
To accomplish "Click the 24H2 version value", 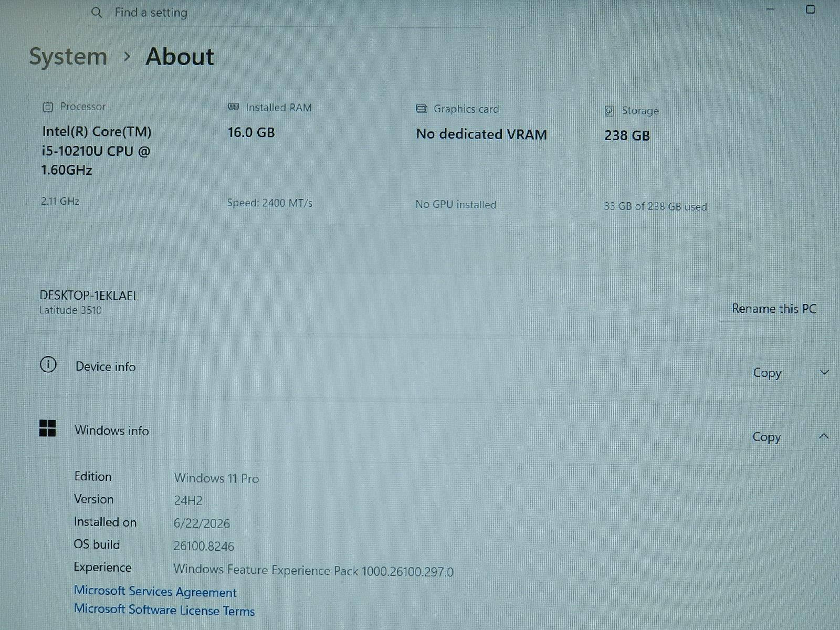I will click(188, 501).
